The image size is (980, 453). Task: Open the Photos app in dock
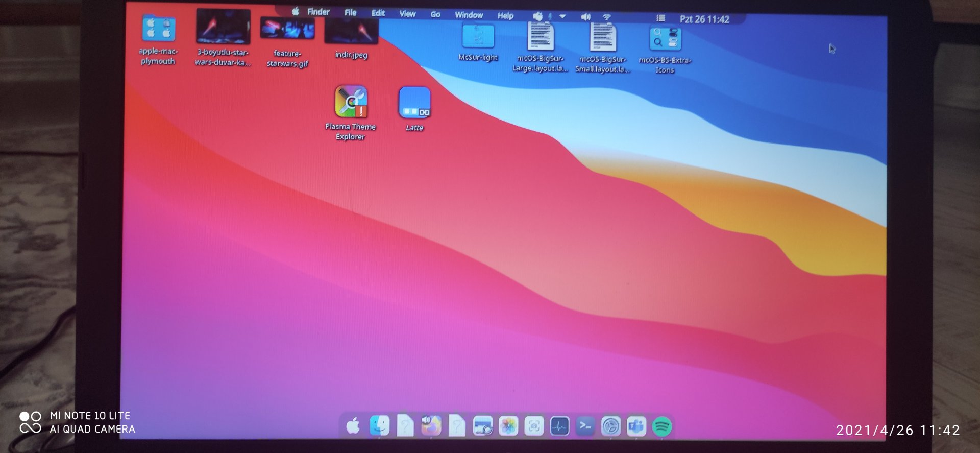pos(508,426)
